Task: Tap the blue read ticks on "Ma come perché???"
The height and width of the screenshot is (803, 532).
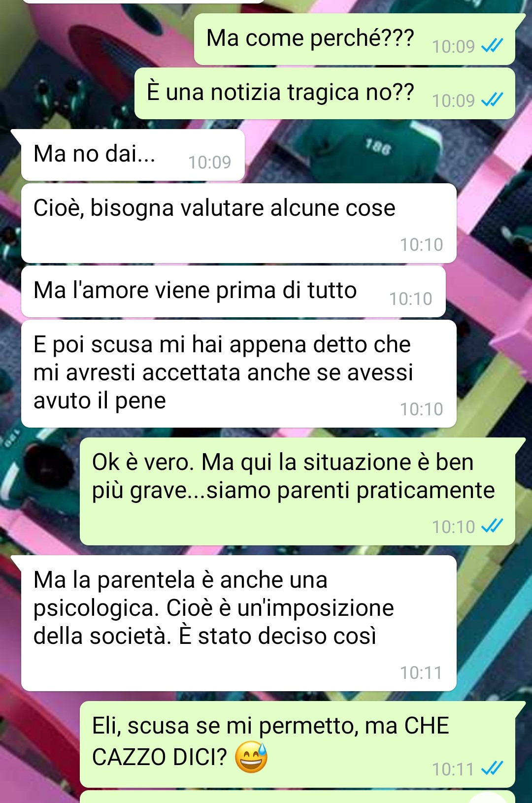Action: [492, 46]
